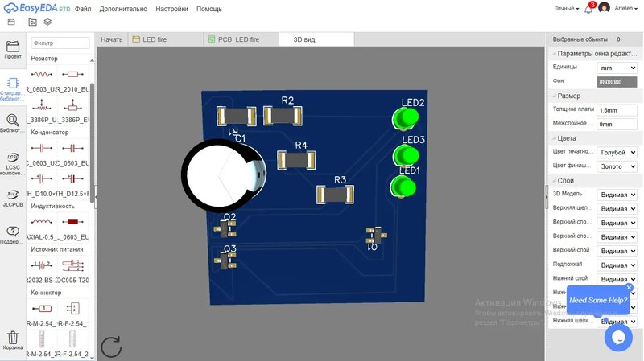The image size is (644, 361).
Task: Click the Need Some Help? bubble
Action: (597, 300)
